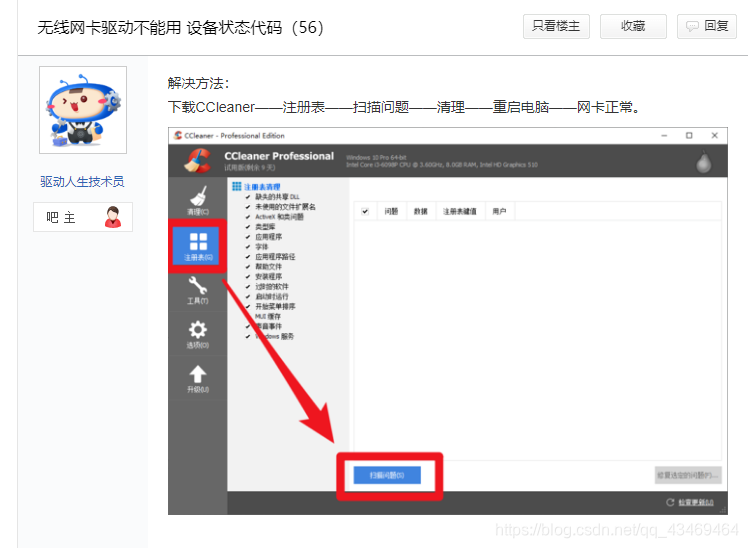Toggle the 帮助文件 checkbox
The image size is (748, 548).
click(x=248, y=267)
